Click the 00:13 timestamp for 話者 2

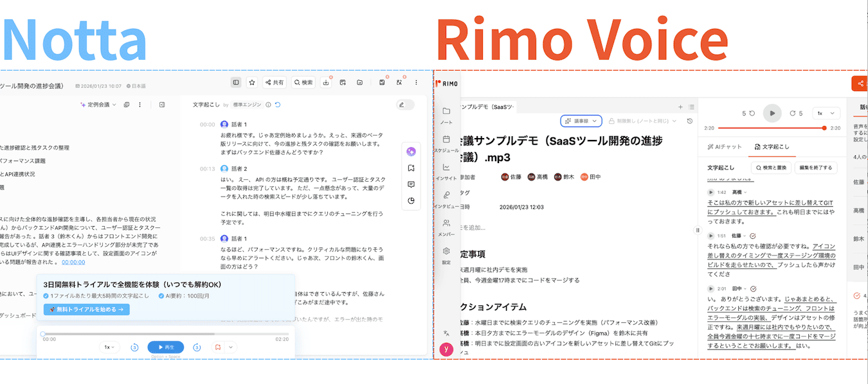point(207,169)
